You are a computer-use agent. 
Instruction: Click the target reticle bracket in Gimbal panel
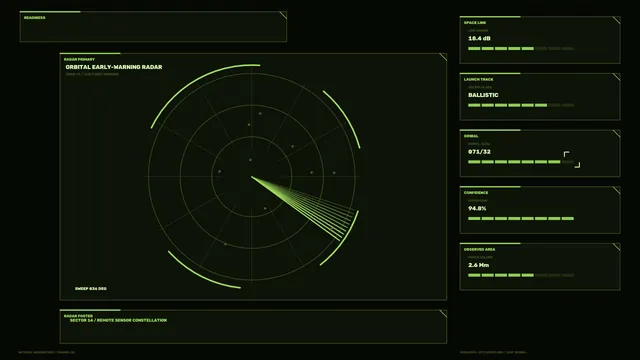click(x=571, y=159)
